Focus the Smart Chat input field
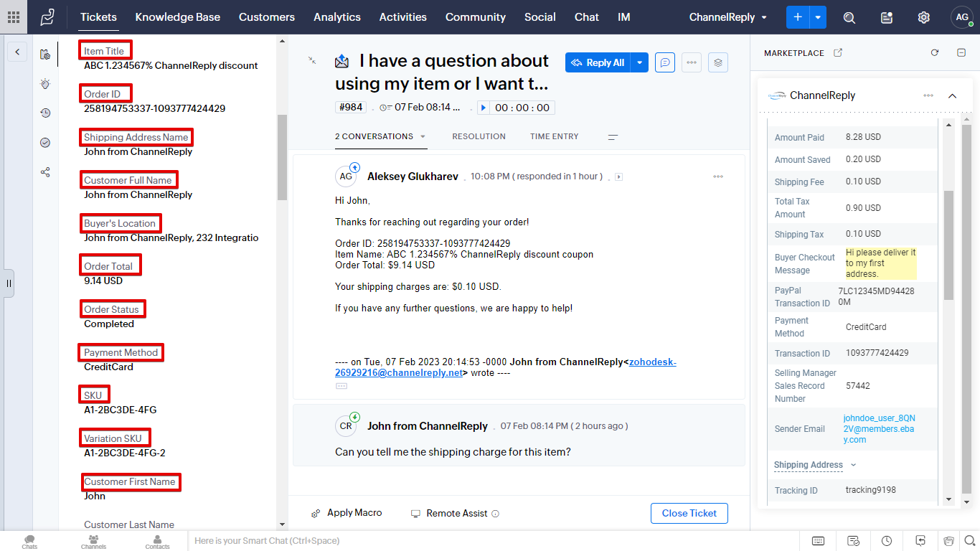Image resolution: width=980 pixels, height=551 pixels. pos(495,541)
